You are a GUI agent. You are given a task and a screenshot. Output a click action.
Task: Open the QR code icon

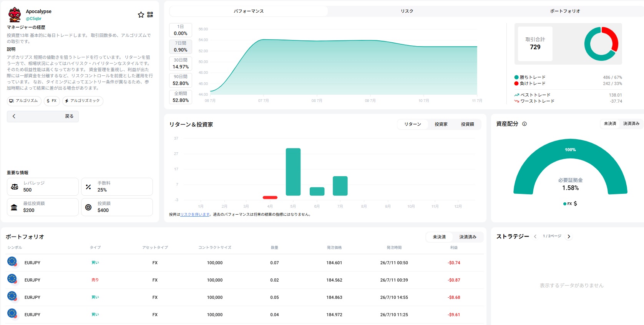(150, 15)
